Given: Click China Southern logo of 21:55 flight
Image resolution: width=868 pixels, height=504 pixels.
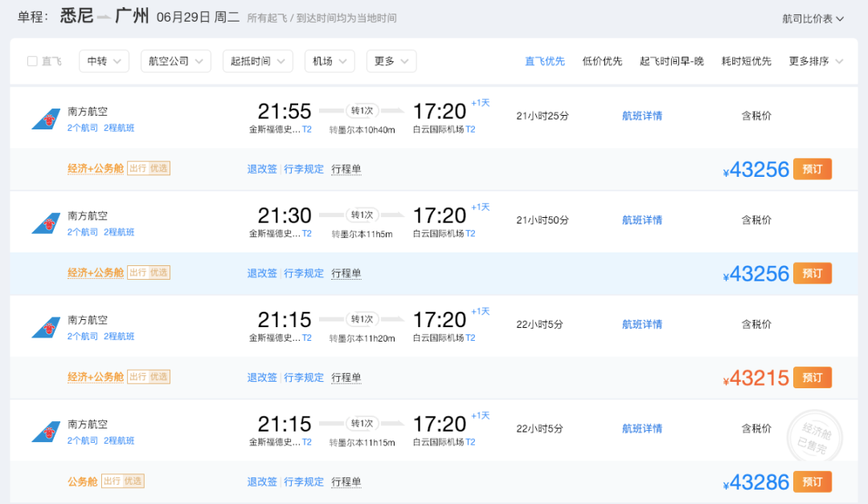Looking at the screenshot, I should (x=46, y=119).
